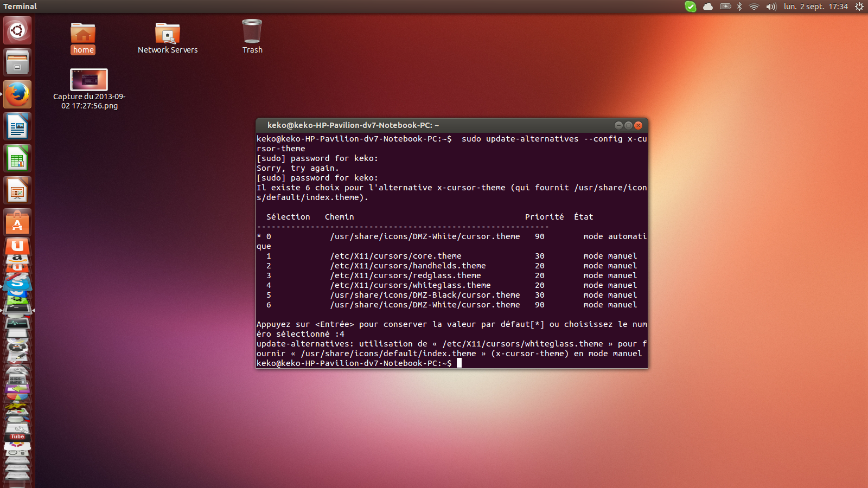Open the sound volume indicator

point(771,7)
